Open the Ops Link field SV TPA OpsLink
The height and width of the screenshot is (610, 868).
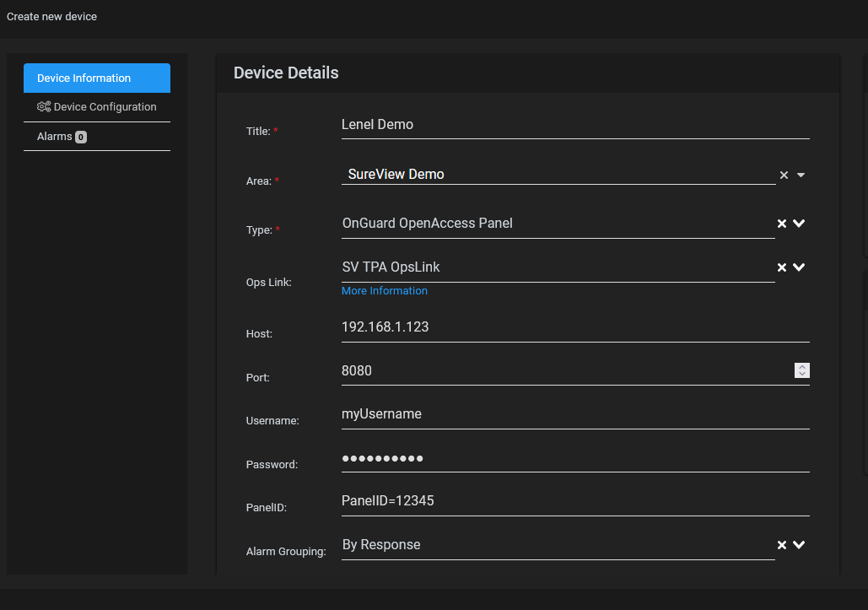pos(558,267)
